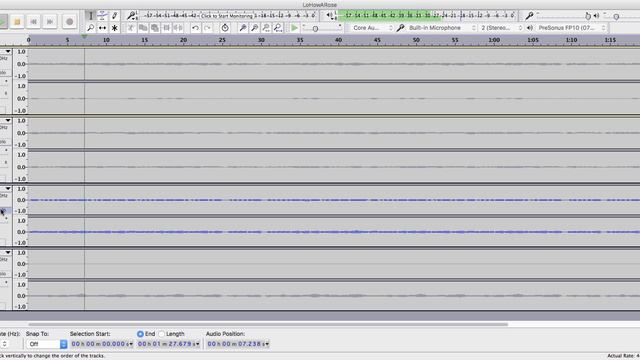Click the project rate stepper arrows
640x360 pixels.
[4, 344]
